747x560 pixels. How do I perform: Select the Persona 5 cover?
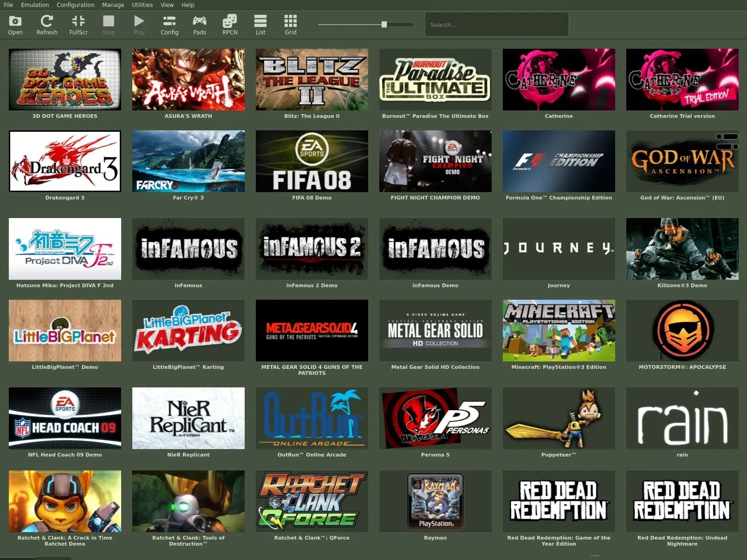pos(435,418)
